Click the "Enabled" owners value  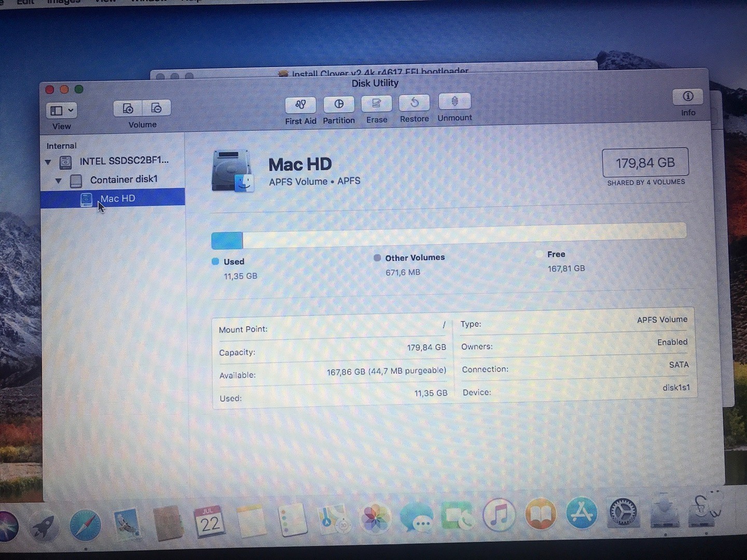672,342
